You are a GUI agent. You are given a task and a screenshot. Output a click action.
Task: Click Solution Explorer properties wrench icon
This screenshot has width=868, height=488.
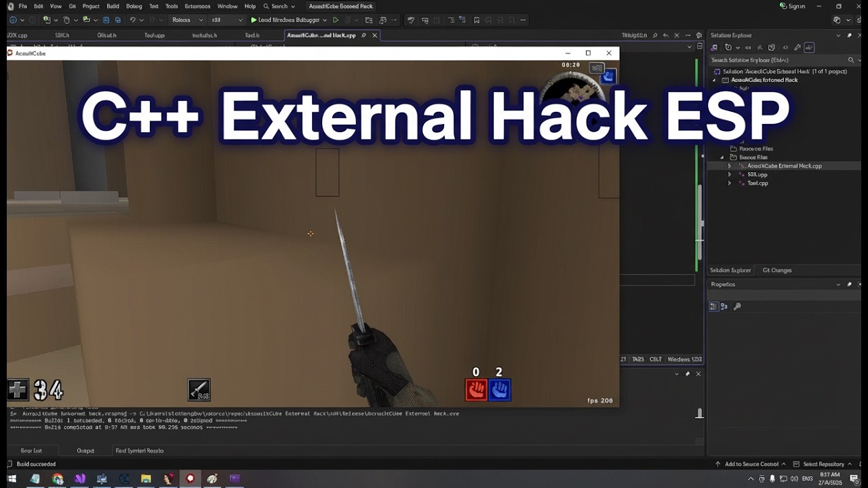coord(797,47)
